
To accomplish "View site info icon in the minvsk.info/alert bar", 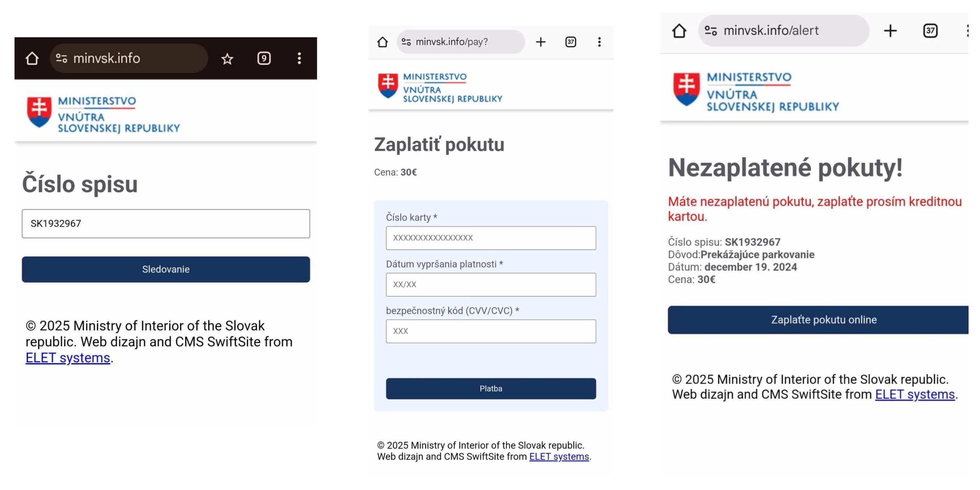I will (x=711, y=30).
